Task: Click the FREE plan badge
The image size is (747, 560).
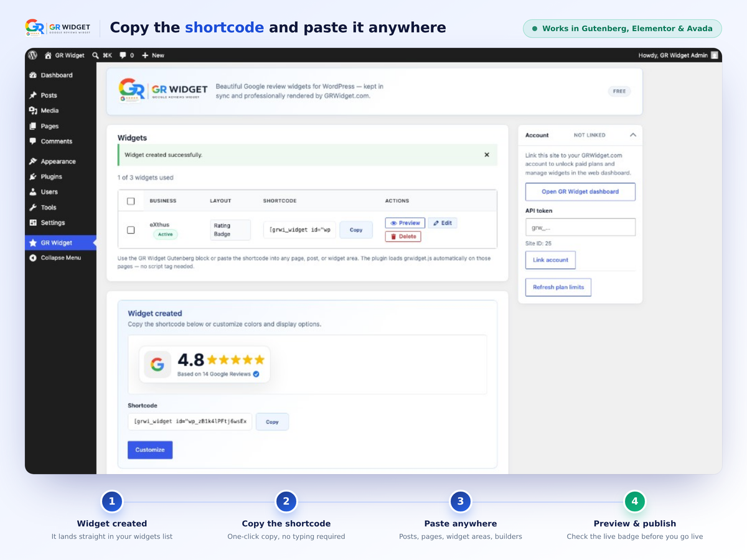Action: pyautogui.click(x=619, y=91)
